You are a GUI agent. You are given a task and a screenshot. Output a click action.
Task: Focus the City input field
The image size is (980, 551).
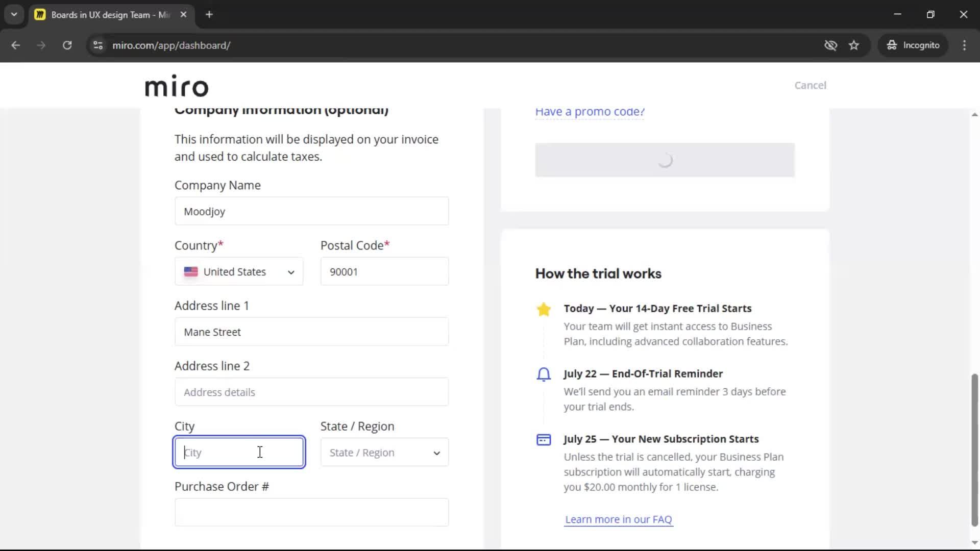[x=239, y=452]
